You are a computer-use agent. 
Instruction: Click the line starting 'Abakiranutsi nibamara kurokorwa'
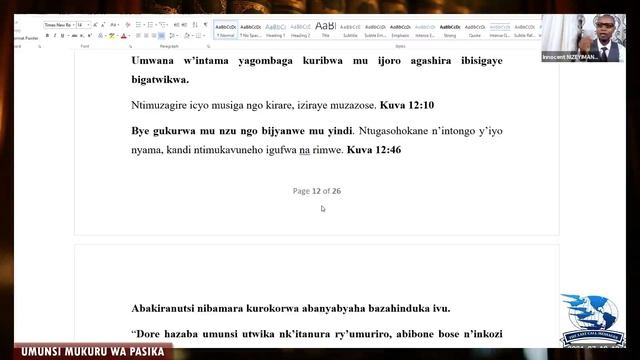point(291,309)
